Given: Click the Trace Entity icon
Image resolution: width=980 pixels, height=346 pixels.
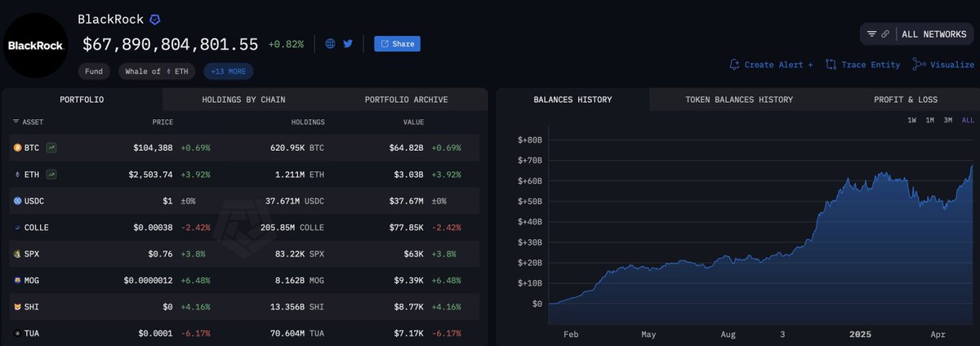Looking at the screenshot, I should pyautogui.click(x=831, y=64).
